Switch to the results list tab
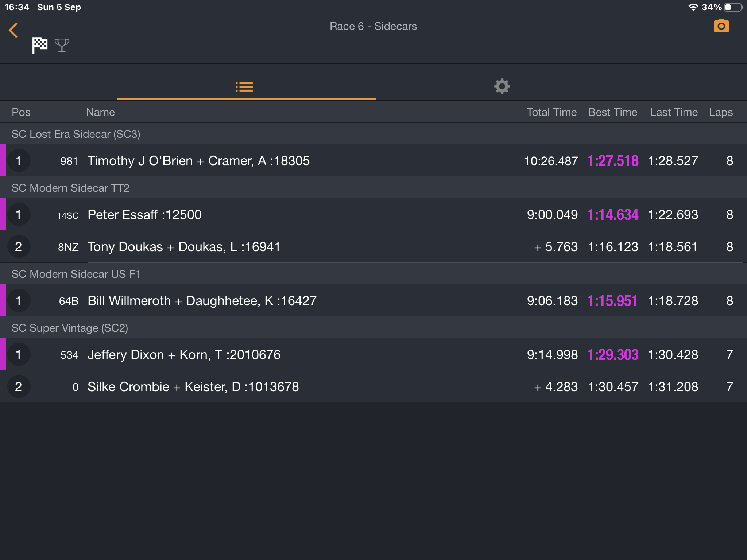Viewport: 747px width, 560px height. (x=244, y=87)
